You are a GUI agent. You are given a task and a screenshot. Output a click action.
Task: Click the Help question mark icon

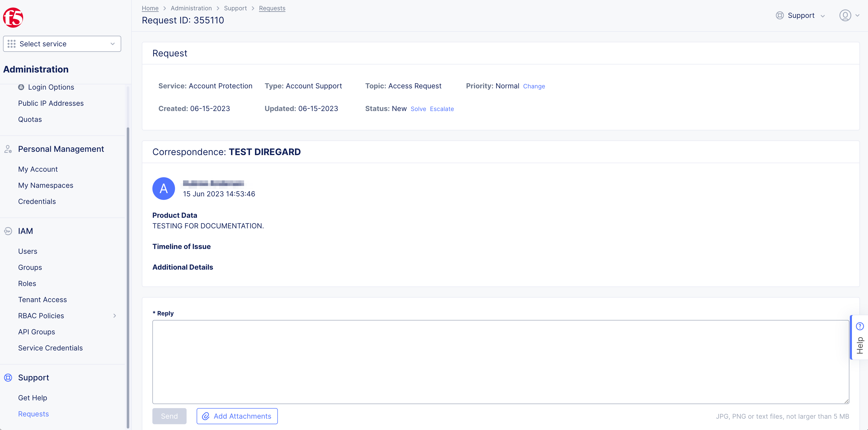[859, 326]
